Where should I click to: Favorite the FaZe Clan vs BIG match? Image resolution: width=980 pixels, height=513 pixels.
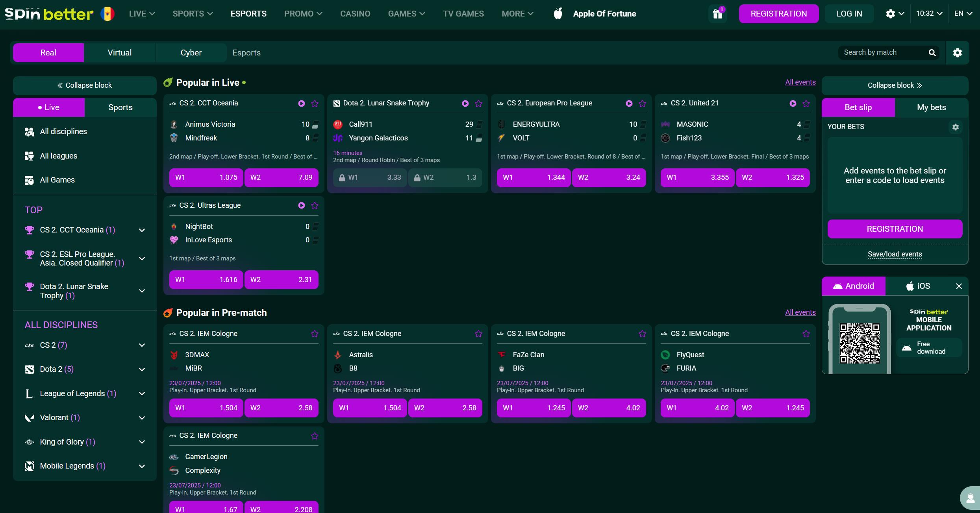pos(642,334)
